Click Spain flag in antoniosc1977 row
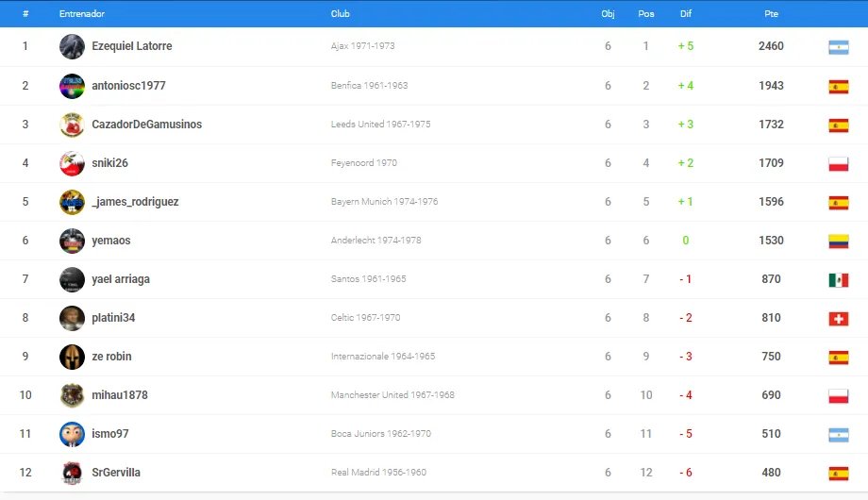 [x=839, y=87]
